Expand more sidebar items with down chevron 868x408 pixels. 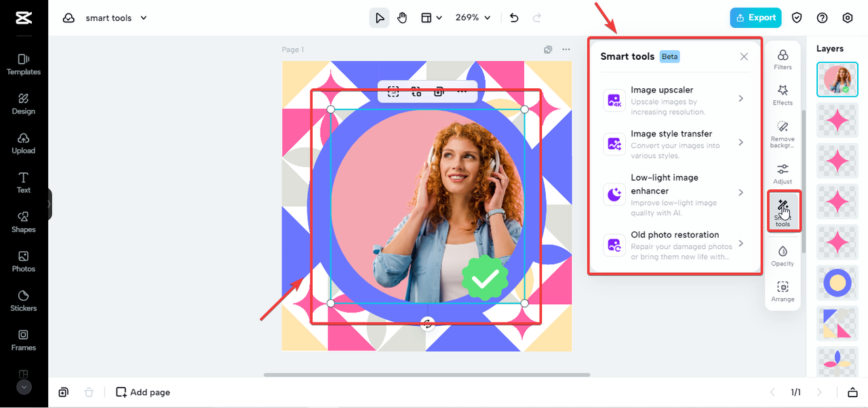click(x=24, y=387)
